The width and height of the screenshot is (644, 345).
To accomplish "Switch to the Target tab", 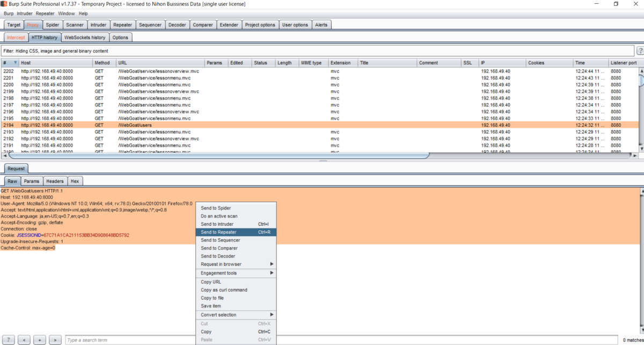I will (14, 25).
